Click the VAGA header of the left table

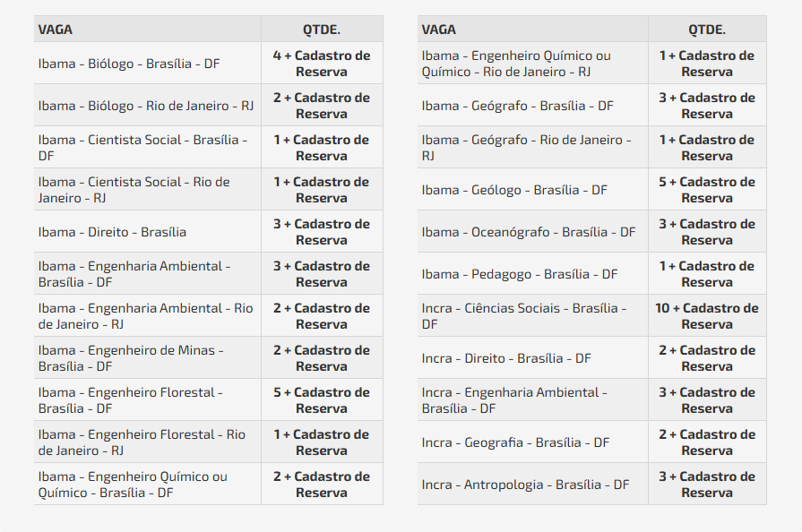click(56, 29)
